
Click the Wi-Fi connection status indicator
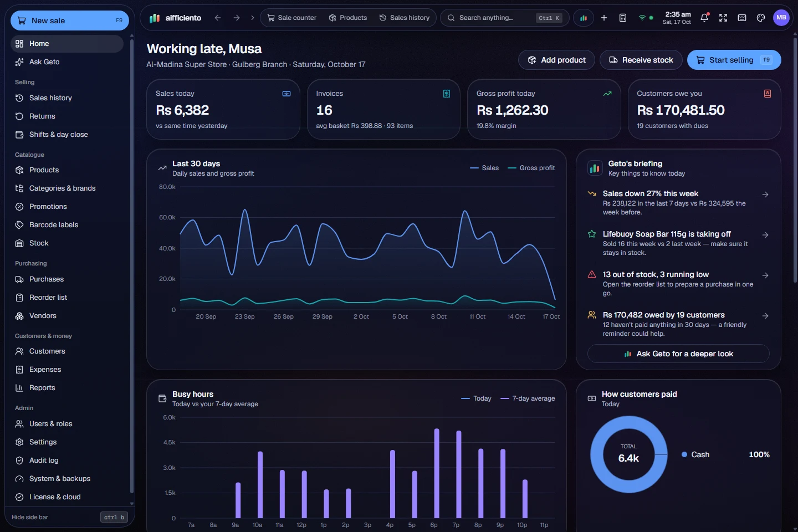coord(646,18)
